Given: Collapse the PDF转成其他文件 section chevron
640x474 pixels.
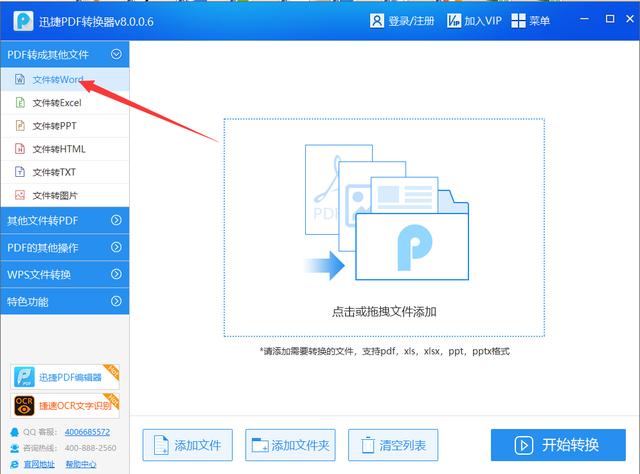Looking at the screenshot, I should coord(116,54).
